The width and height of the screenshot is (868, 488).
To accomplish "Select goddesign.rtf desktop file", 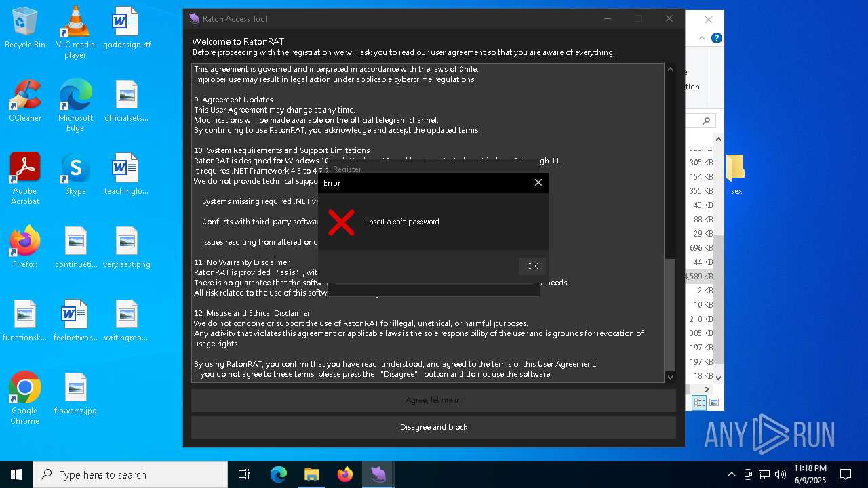I will tap(127, 28).
